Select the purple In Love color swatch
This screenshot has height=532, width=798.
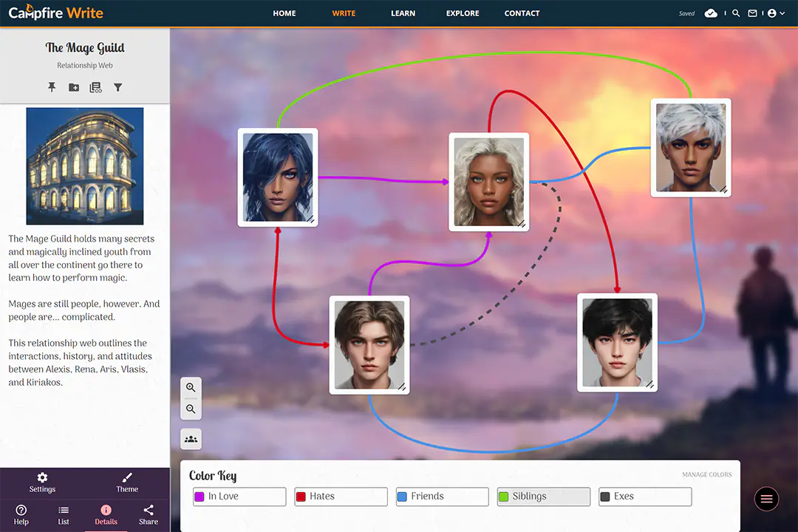coord(199,497)
